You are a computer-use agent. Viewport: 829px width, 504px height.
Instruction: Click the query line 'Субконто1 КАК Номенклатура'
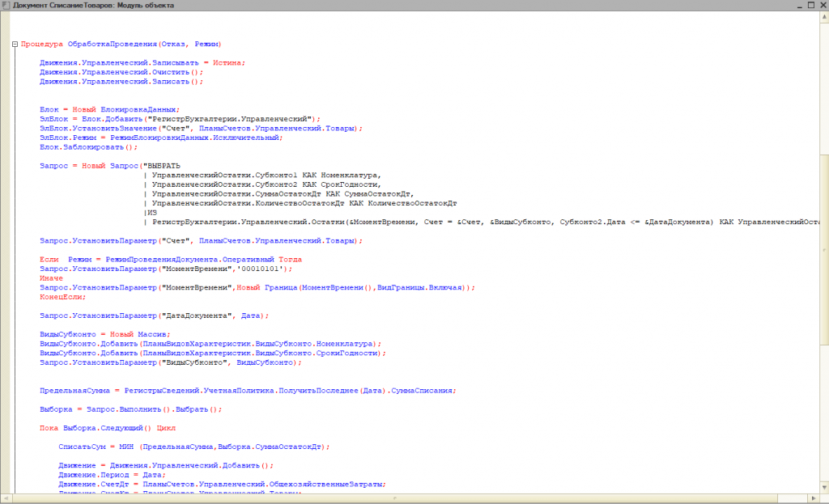click(262, 176)
